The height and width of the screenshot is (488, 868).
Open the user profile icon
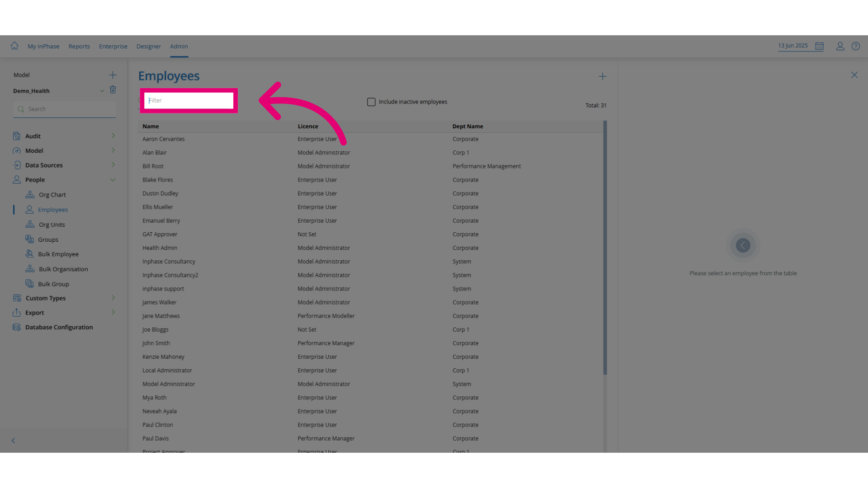point(840,46)
